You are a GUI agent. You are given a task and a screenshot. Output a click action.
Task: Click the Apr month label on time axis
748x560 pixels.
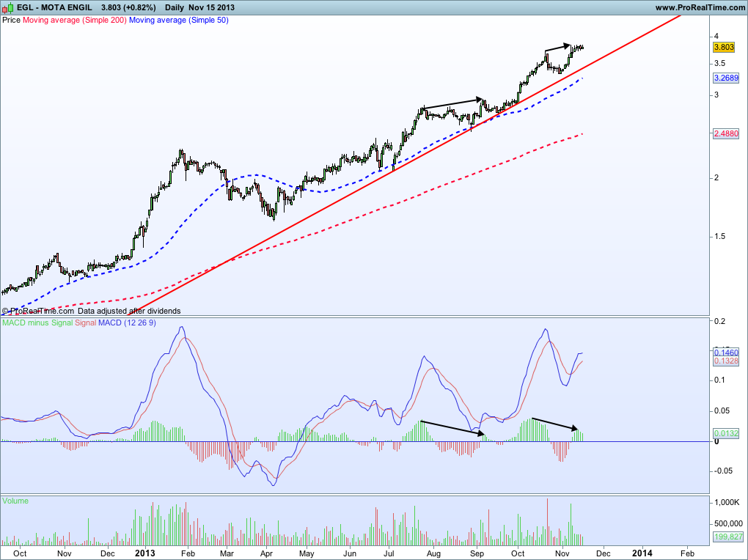266,554
